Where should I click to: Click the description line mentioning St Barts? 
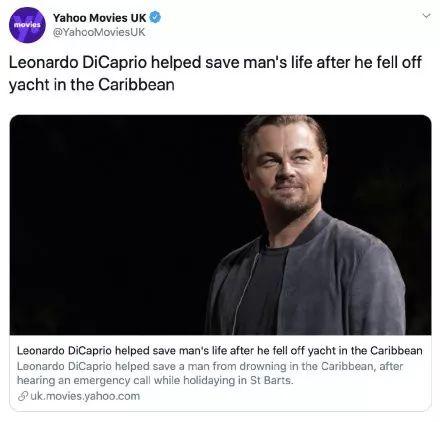tap(155, 380)
